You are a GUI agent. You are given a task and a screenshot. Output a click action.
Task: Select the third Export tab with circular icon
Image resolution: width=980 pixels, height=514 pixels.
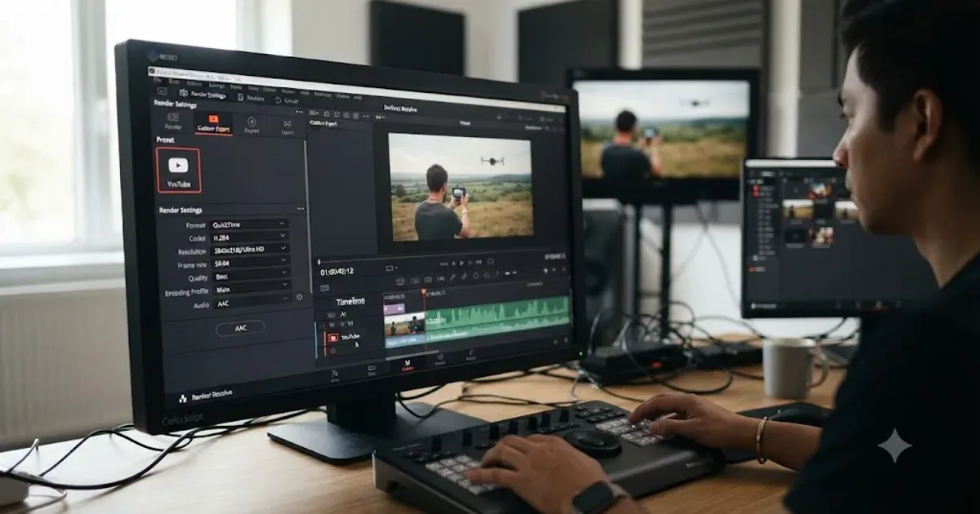(x=252, y=125)
